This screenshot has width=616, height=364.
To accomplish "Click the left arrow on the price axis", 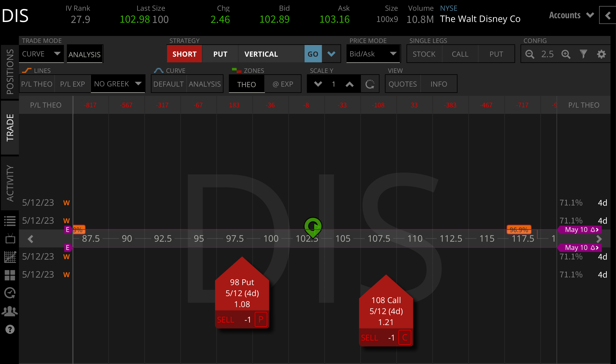I will (30, 239).
